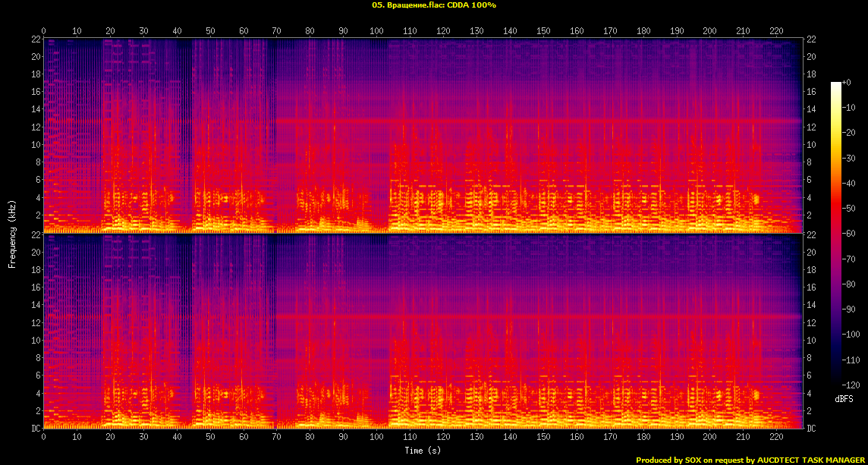The width and height of the screenshot is (868, 465).
Task: Click the "dBFS" label under the color scale
Action: pos(844,399)
